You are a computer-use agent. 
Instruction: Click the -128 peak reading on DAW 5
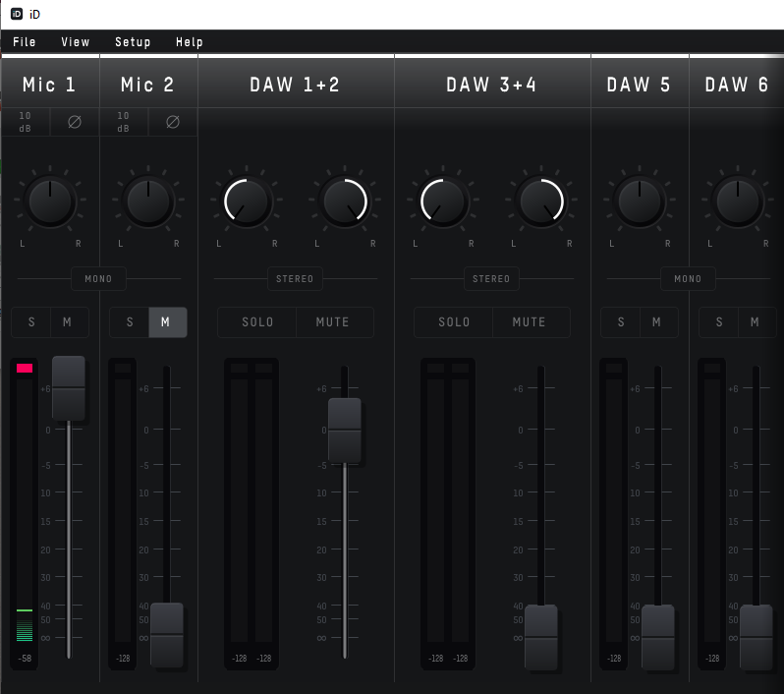coord(614,659)
